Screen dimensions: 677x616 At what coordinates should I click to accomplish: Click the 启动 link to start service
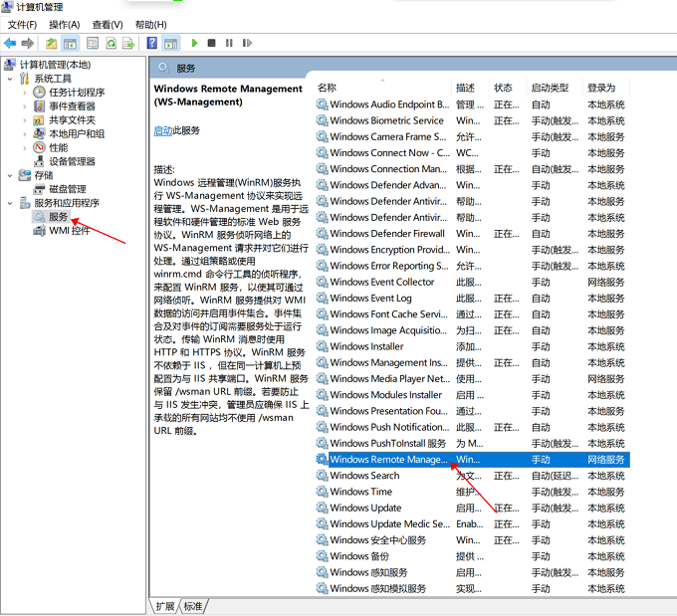[x=163, y=130]
